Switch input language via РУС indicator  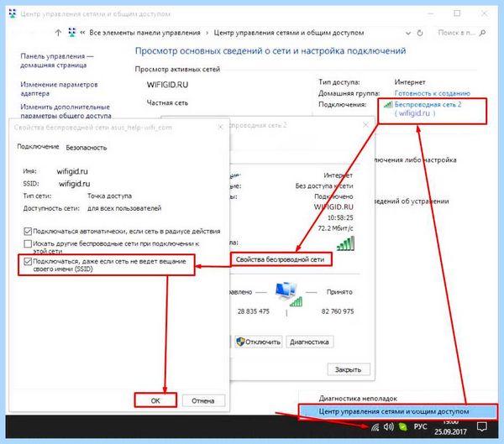pyautogui.click(x=420, y=426)
